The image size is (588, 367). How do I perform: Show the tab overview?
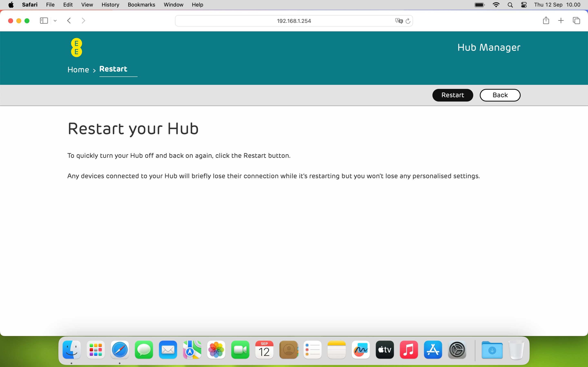click(x=576, y=21)
